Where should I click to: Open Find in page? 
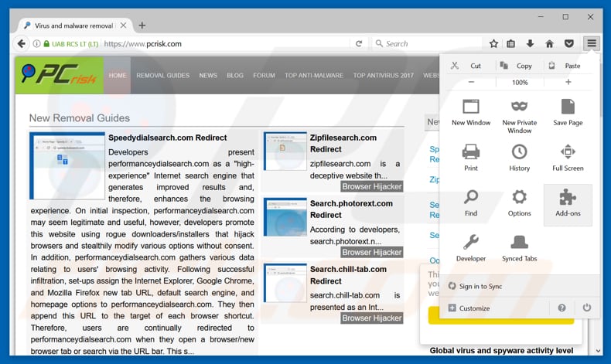(471, 202)
